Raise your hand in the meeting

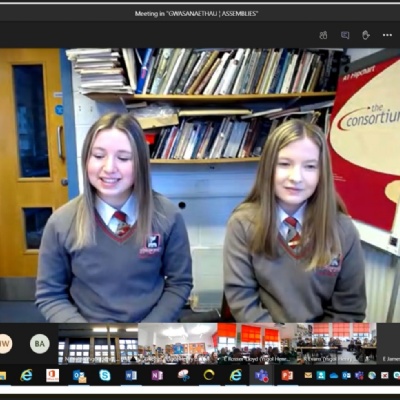366,35
